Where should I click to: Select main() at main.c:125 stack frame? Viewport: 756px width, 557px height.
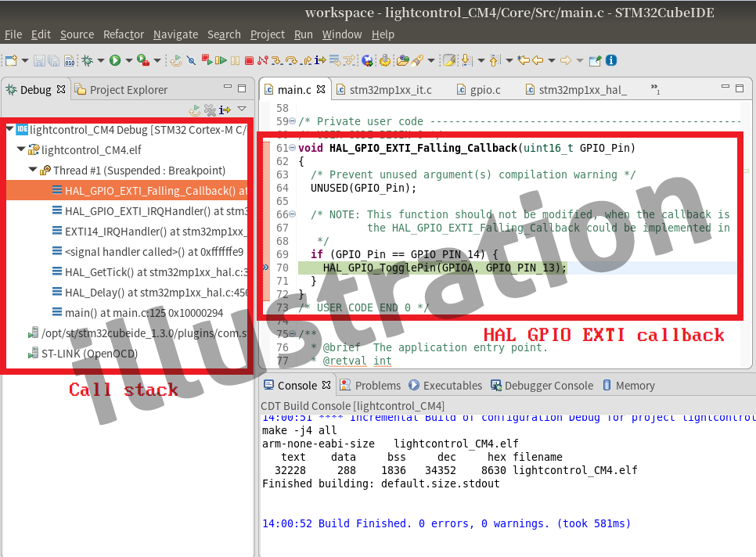coord(138,313)
